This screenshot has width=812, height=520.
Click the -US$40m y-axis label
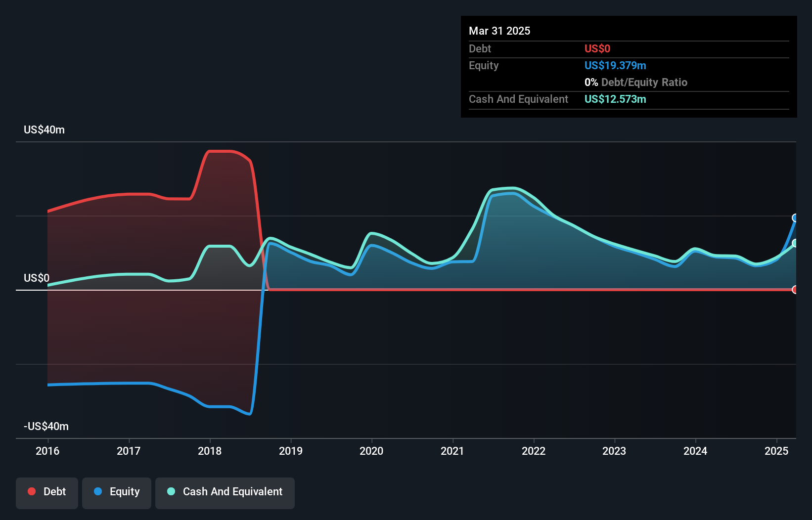click(x=46, y=427)
